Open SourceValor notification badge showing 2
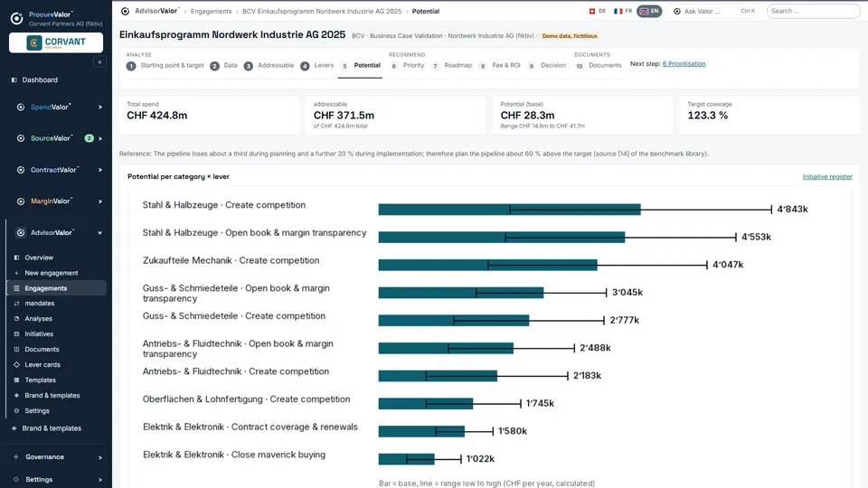The height and width of the screenshot is (488, 868). click(x=89, y=138)
